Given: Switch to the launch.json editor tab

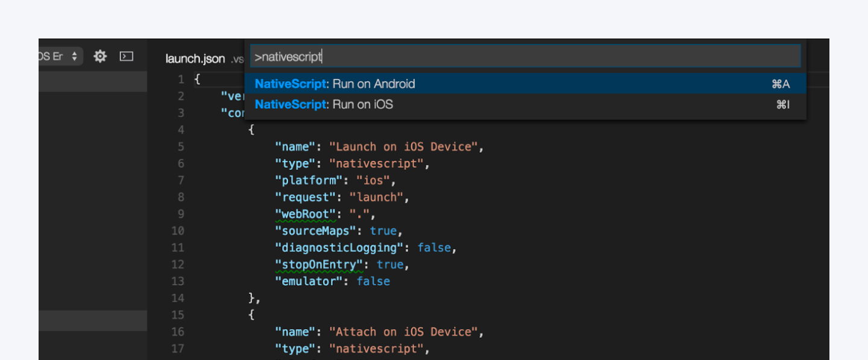Looking at the screenshot, I should pyautogui.click(x=195, y=58).
